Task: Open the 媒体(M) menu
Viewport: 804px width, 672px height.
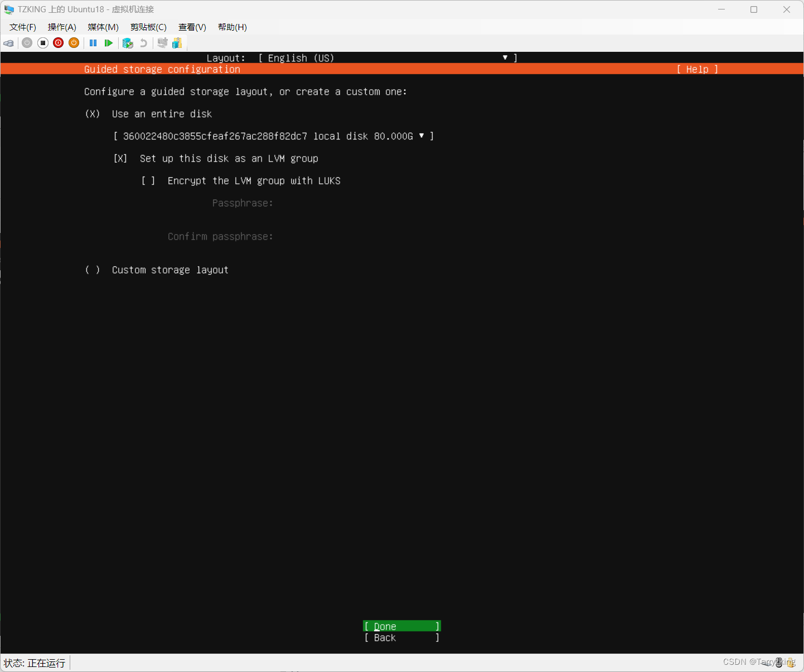Action: coord(103,27)
